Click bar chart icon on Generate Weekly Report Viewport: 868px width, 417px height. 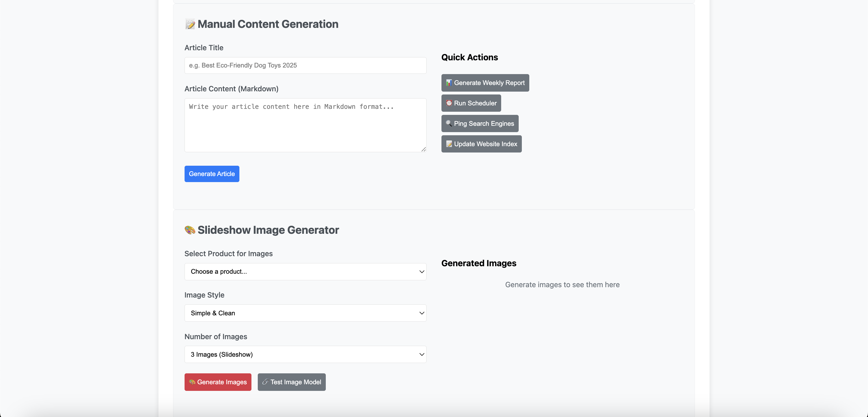[449, 83]
